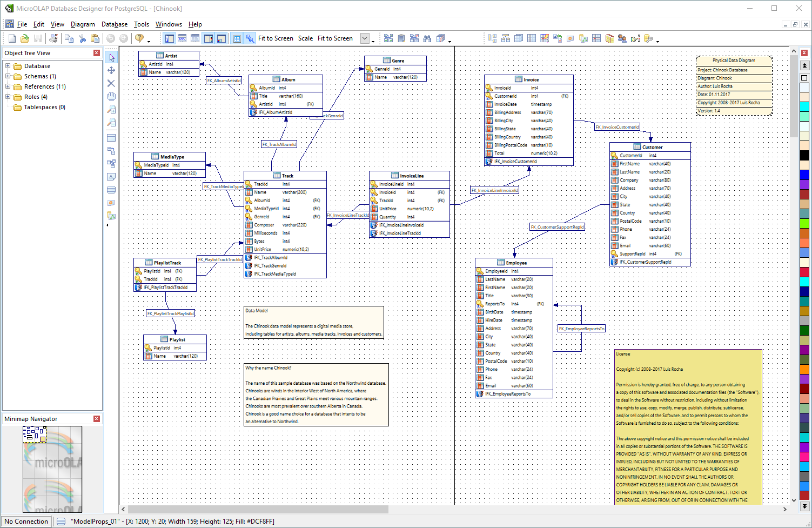
Task: Open the Help question mark icon
Action: coord(139,38)
